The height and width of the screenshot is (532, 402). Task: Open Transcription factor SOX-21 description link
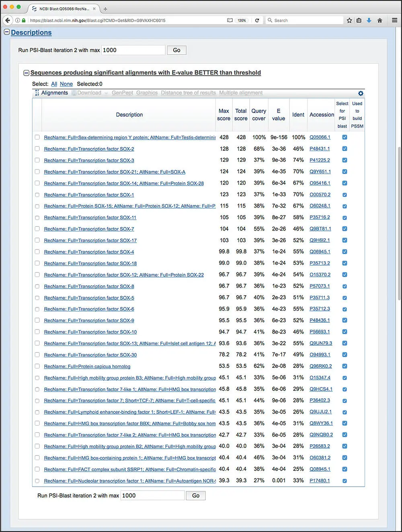[x=115, y=172]
